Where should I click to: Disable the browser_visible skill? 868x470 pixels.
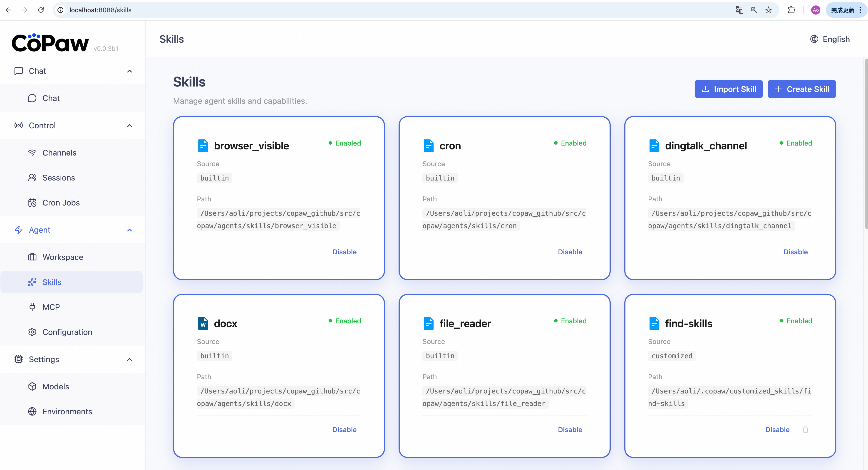pyautogui.click(x=344, y=252)
